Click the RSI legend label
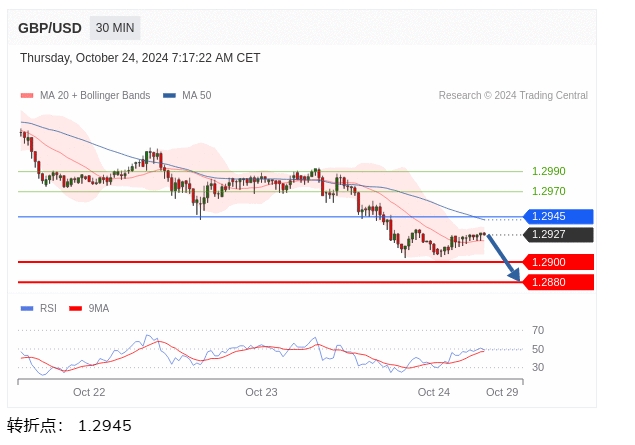 [48, 309]
